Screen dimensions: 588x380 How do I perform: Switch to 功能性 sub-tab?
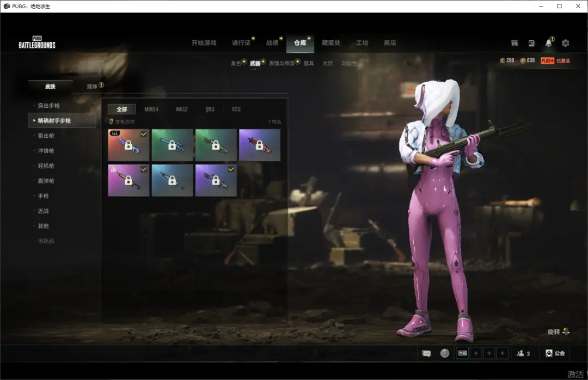(x=349, y=63)
